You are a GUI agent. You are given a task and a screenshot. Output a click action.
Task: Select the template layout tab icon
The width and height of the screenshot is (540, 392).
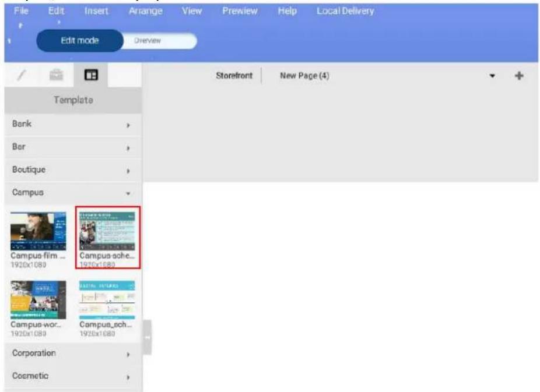click(91, 75)
